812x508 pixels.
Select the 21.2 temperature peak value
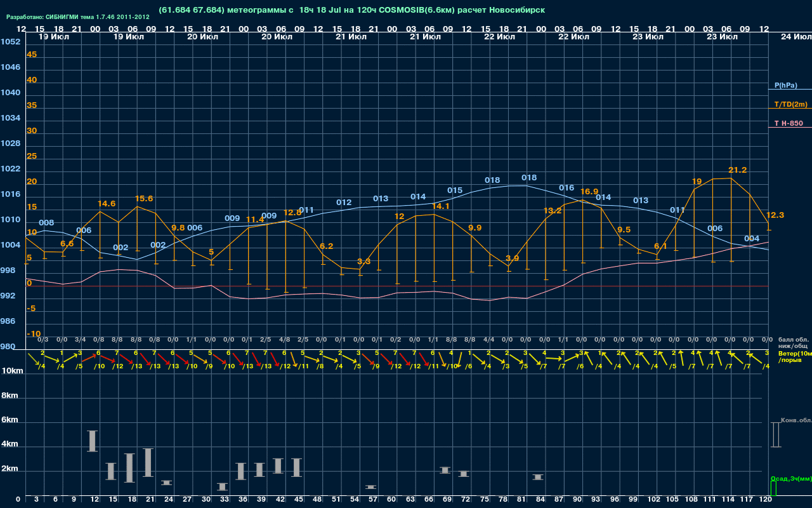[x=738, y=170]
